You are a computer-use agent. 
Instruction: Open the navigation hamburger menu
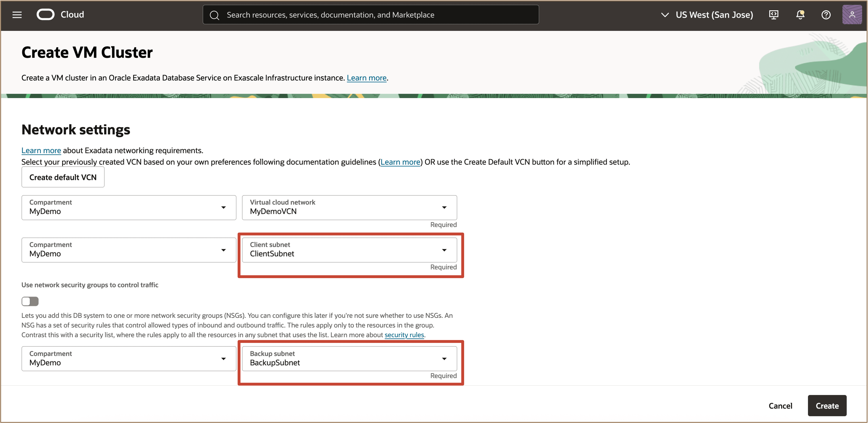17,14
